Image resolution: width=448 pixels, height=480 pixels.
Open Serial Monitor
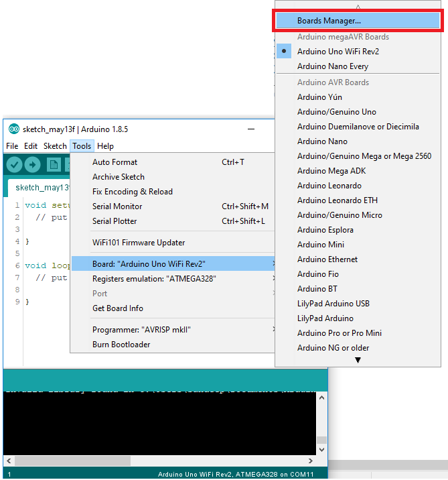(173, 206)
